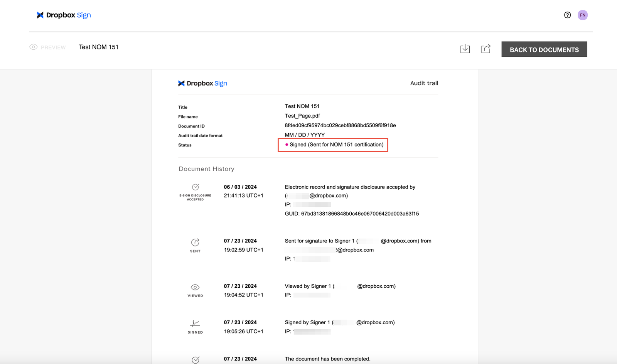Click the Dropbox Sign logo in header
The image size is (617, 364).
click(64, 15)
